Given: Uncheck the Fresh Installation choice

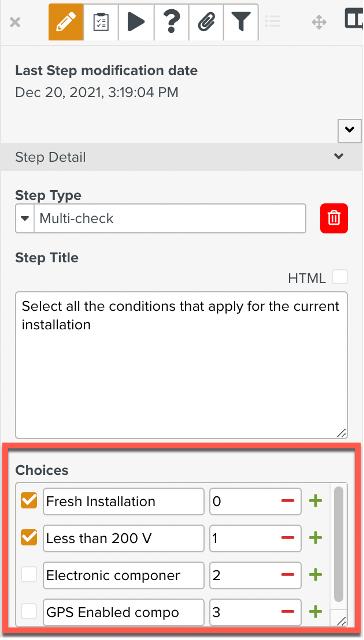Looking at the screenshot, I should [x=29, y=501].
